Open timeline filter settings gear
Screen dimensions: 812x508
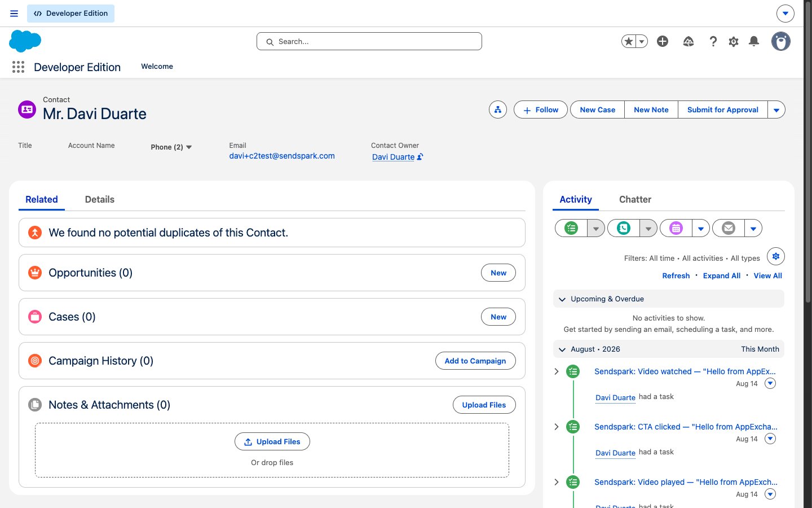pyautogui.click(x=776, y=256)
